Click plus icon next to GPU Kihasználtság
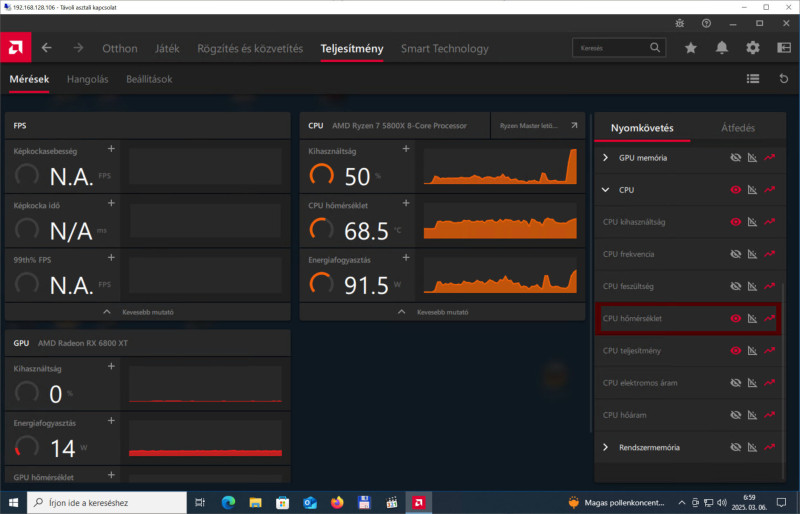Viewport: 800px width, 514px height. pos(111,366)
